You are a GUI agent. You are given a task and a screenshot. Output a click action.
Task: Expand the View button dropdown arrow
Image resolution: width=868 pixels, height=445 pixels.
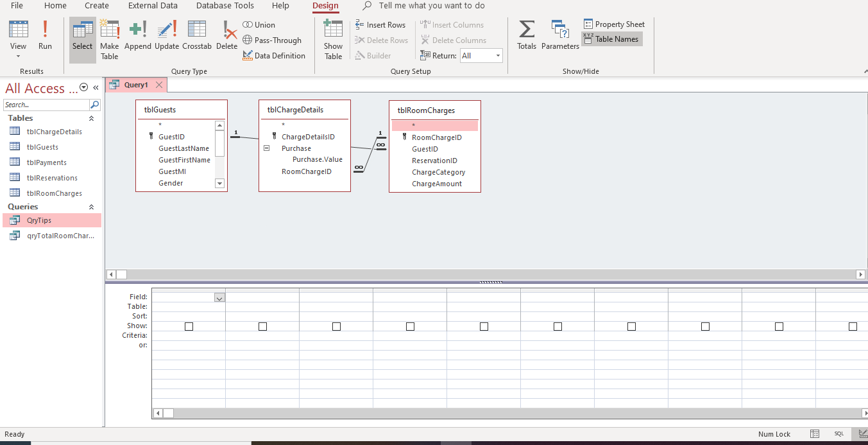[x=18, y=57]
